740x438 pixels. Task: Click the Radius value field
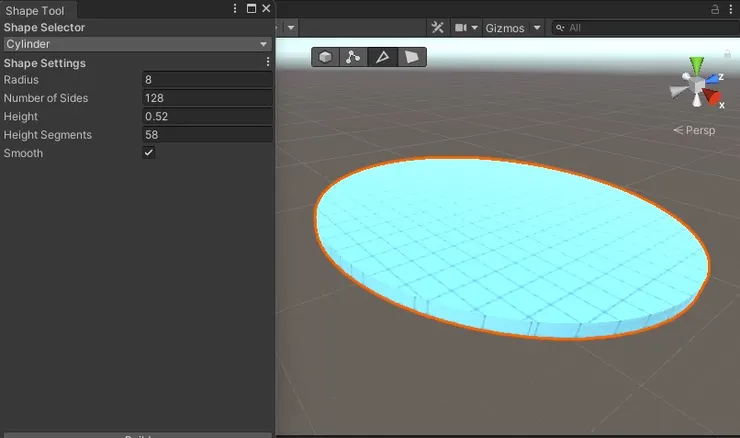coord(207,80)
